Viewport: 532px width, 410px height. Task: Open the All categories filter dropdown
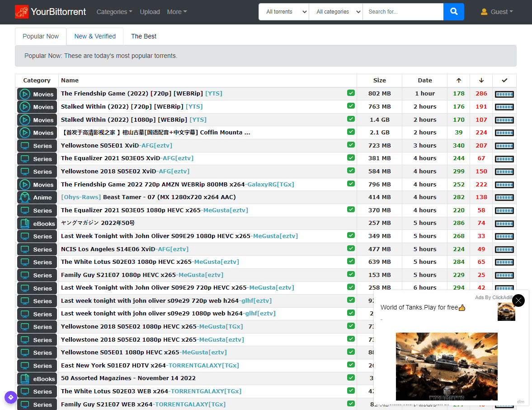(x=336, y=12)
